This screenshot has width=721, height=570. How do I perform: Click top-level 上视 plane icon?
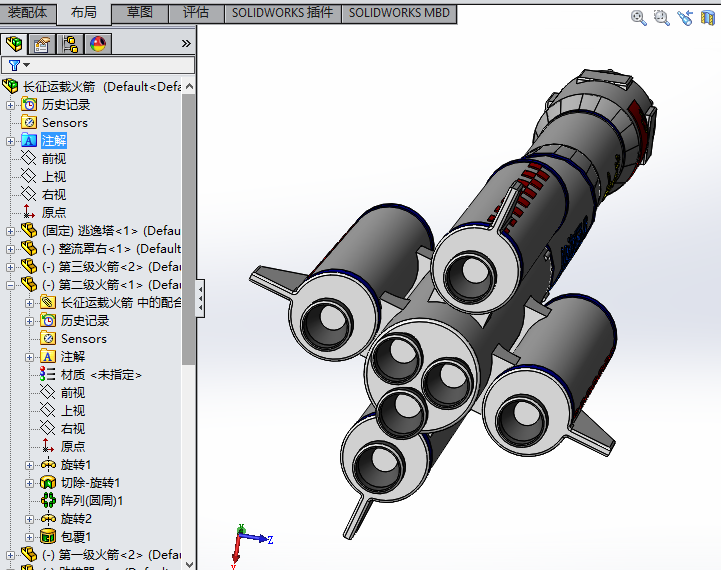(29, 176)
